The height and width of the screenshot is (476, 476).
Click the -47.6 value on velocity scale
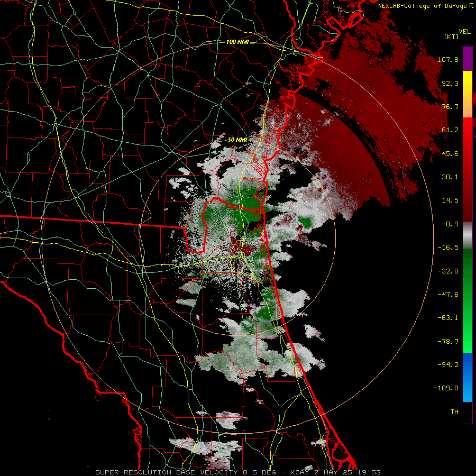tap(448, 295)
